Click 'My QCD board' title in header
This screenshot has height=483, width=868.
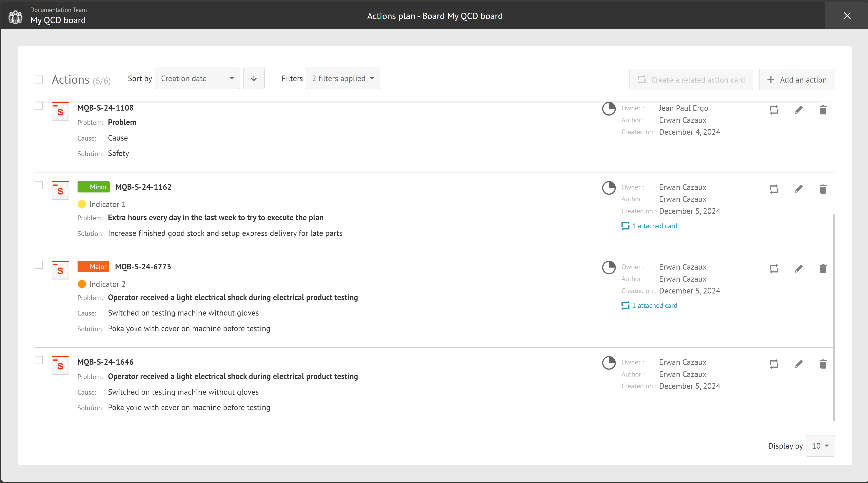[58, 20]
